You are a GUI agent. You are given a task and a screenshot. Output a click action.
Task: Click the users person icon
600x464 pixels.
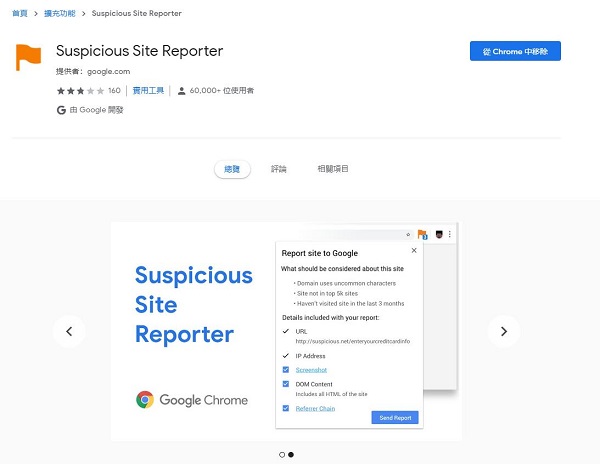[x=182, y=91]
